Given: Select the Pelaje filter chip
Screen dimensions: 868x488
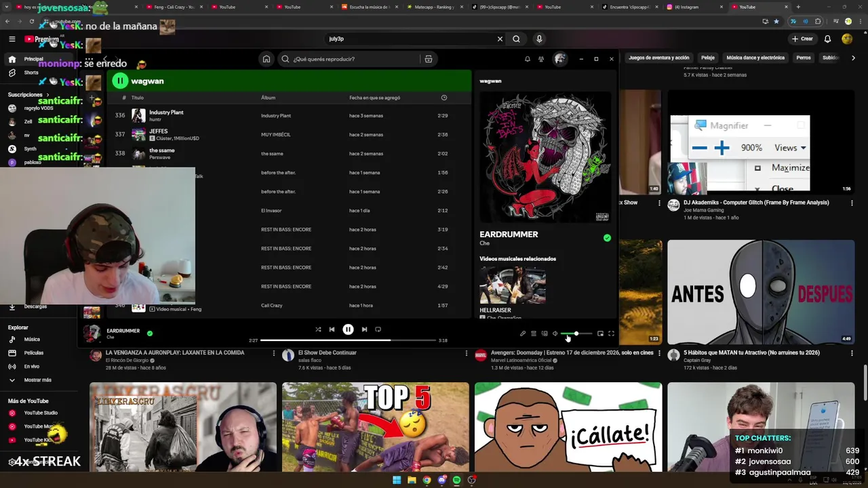Looking at the screenshot, I should [x=708, y=58].
